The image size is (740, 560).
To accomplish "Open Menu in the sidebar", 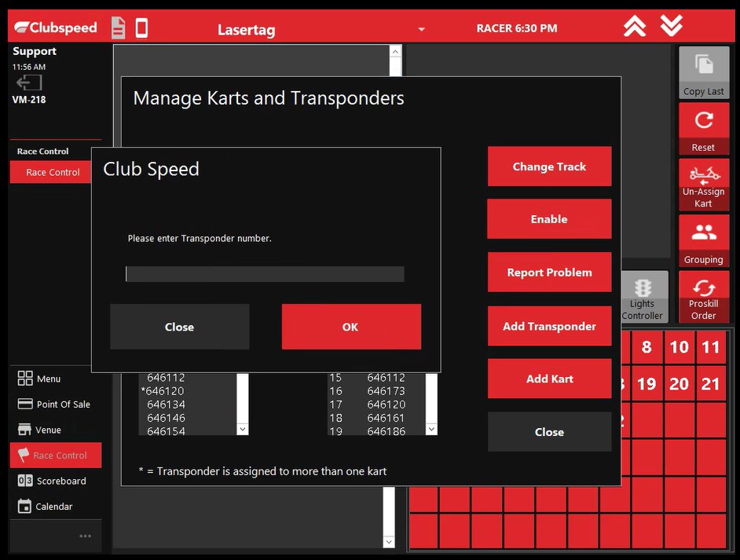I will coord(56,379).
